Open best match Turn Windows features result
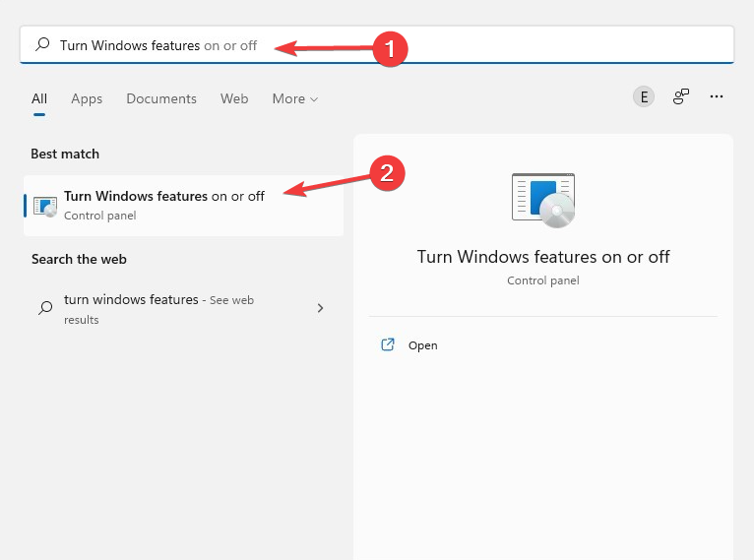The width and height of the screenshot is (754, 560). coord(184,206)
